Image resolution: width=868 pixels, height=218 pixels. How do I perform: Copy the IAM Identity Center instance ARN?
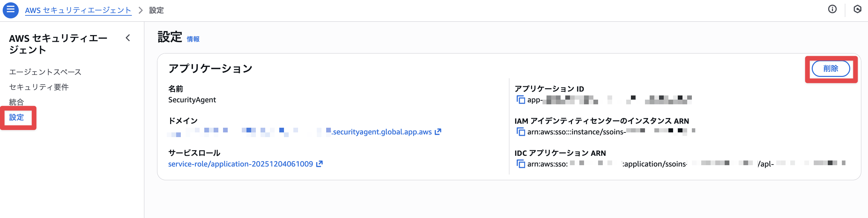point(521,132)
